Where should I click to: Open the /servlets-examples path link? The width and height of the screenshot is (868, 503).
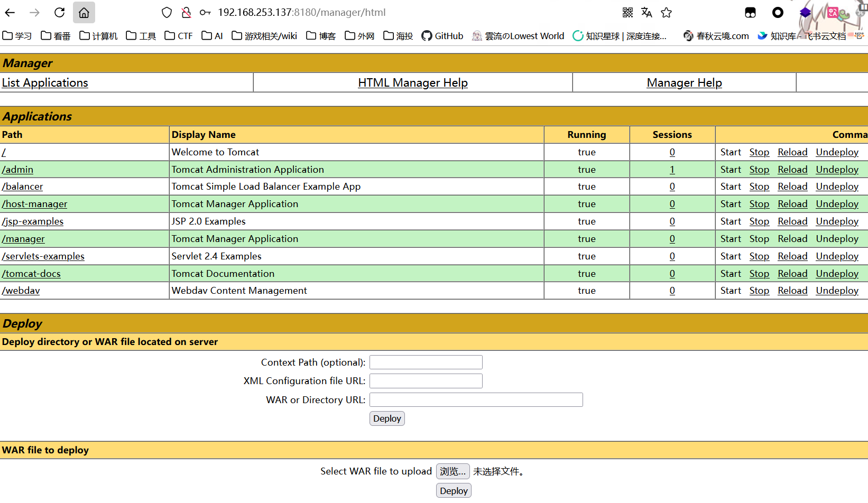43,256
